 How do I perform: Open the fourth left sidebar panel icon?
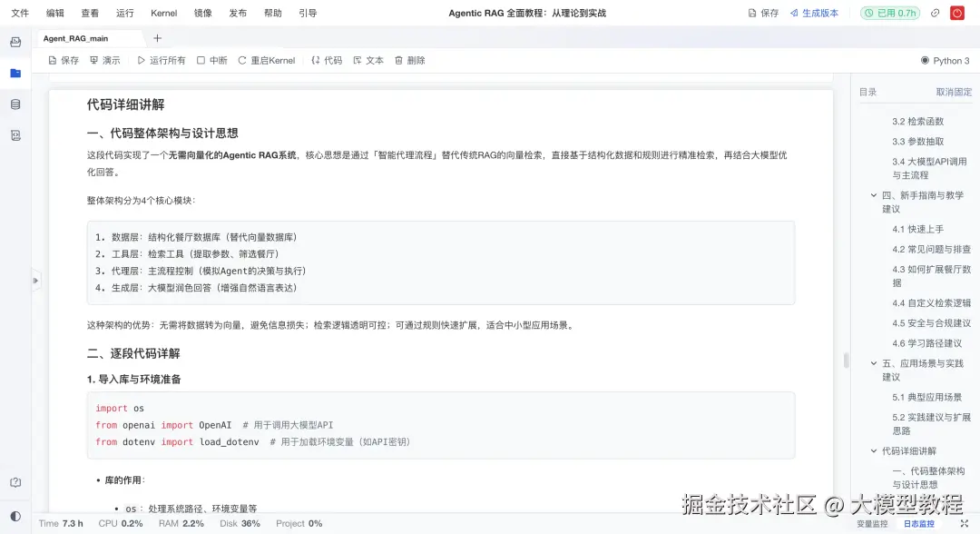(x=15, y=135)
